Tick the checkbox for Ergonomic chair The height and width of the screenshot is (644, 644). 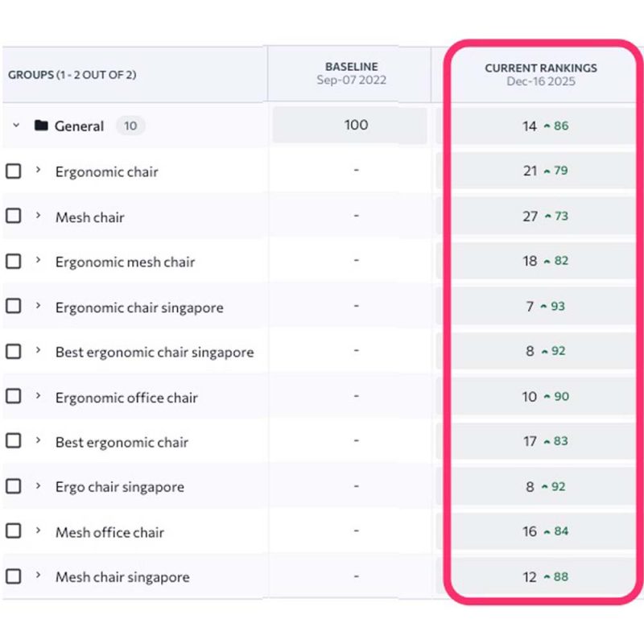pos(14,171)
